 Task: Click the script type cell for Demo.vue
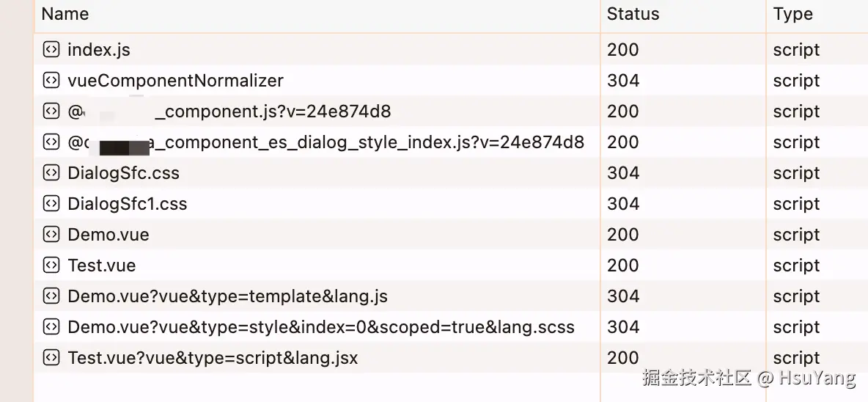[x=796, y=235]
